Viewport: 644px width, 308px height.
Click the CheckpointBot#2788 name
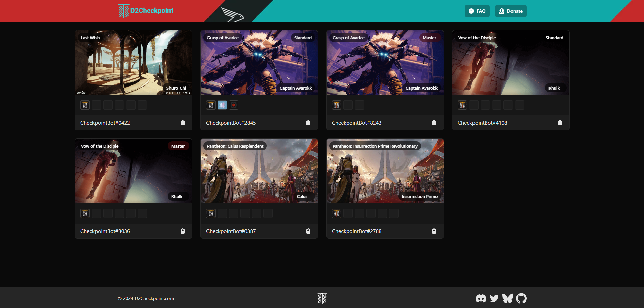coord(357,231)
